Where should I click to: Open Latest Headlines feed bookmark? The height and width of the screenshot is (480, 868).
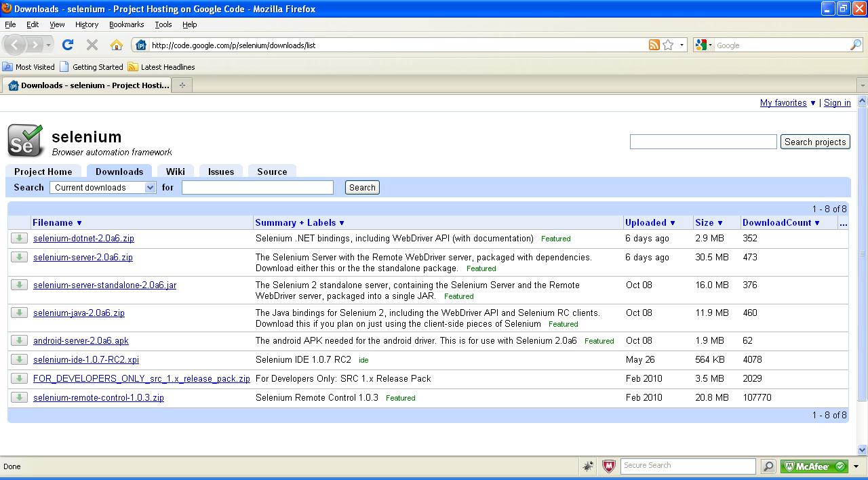[x=161, y=67]
